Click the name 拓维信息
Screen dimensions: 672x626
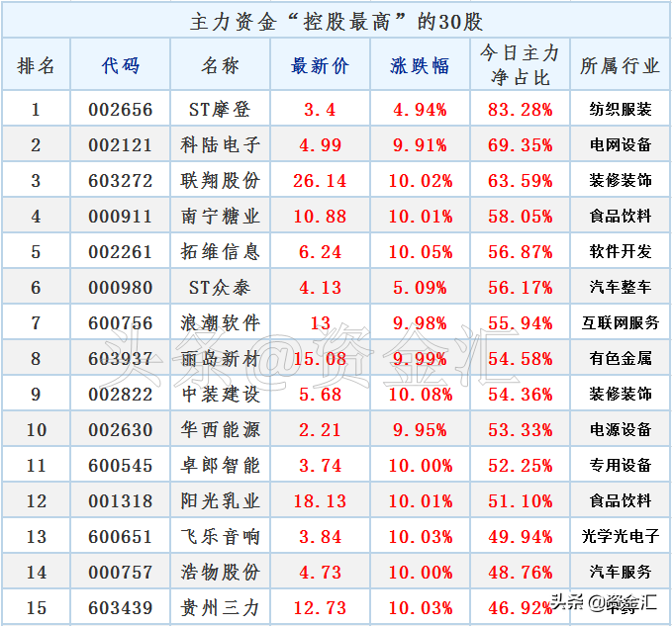[x=220, y=252]
